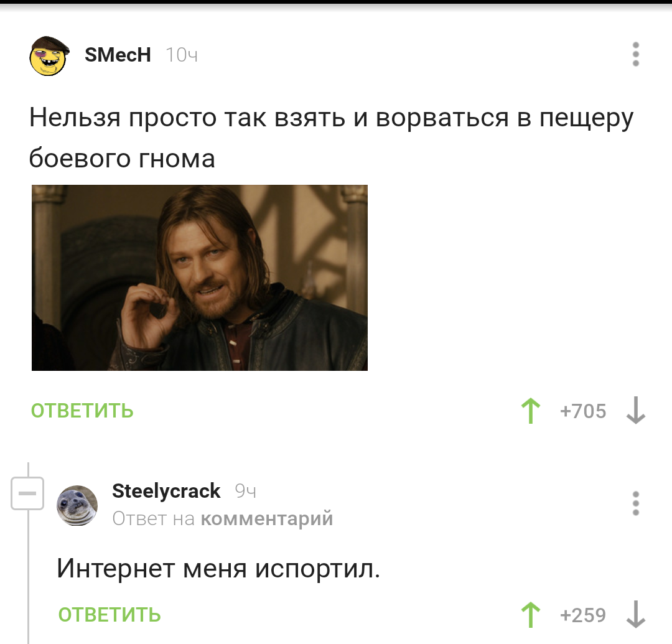Open SMecH's user avatar

click(49, 56)
